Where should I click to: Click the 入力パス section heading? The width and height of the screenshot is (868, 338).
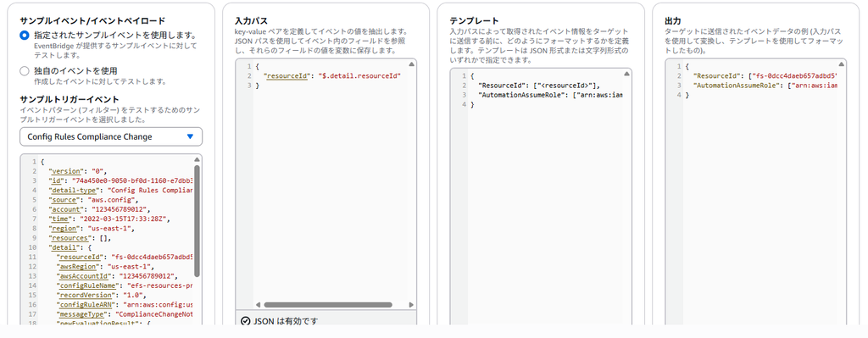[x=251, y=20]
